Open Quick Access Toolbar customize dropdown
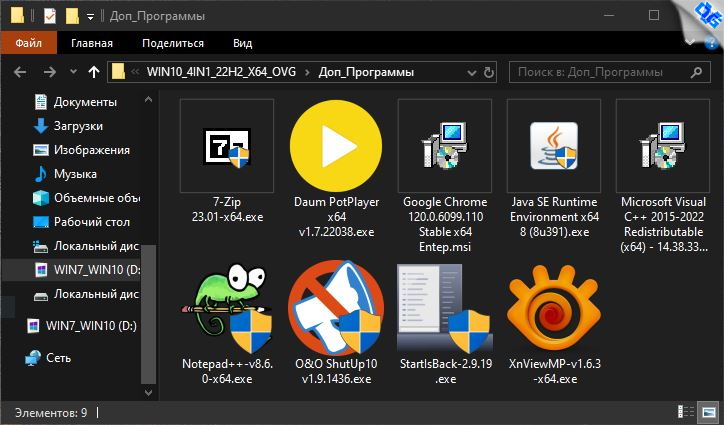The height and width of the screenshot is (425, 724). [x=90, y=17]
